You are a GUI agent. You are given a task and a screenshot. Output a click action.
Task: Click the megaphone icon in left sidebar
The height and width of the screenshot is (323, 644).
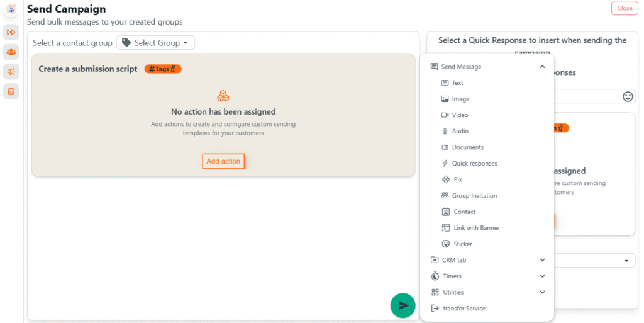pos(11,72)
